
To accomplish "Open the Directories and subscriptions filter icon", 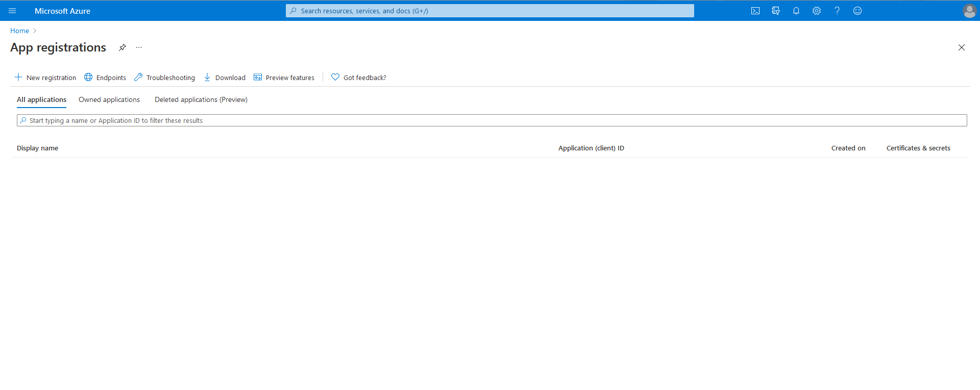I will pyautogui.click(x=776, y=11).
